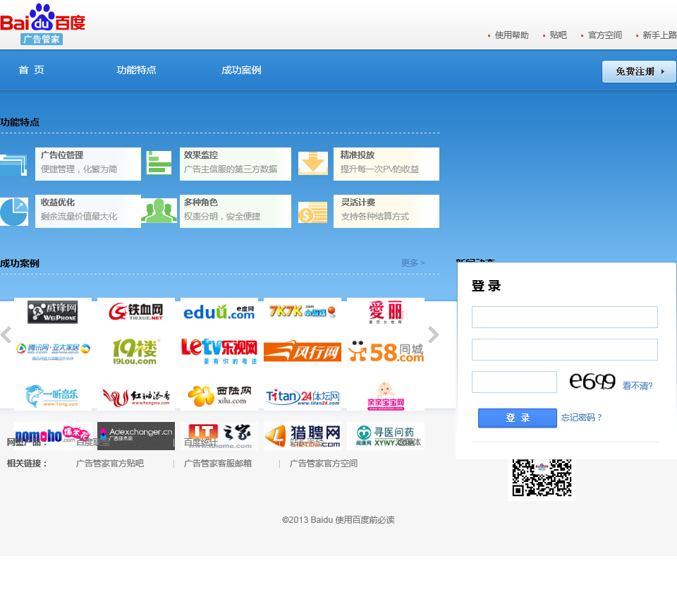
Task: Open the 风行网 orange logo
Action: (x=303, y=351)
